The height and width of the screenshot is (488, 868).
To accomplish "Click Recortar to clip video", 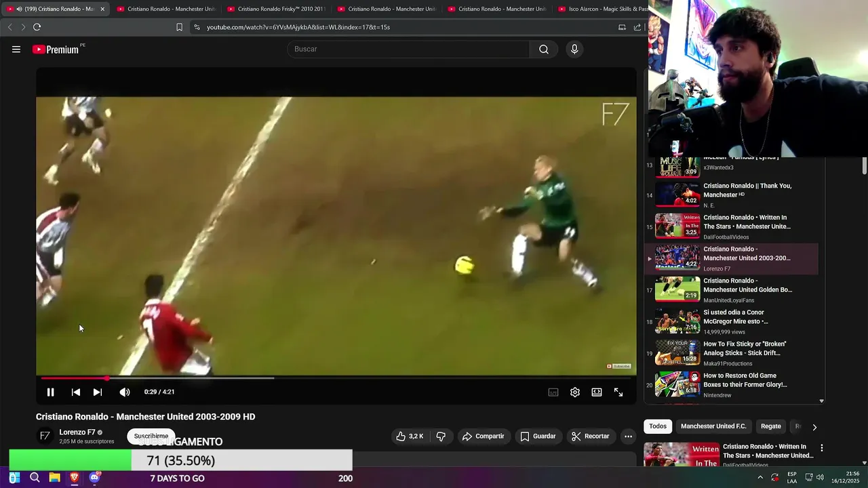I will click(x=590, y=436).
